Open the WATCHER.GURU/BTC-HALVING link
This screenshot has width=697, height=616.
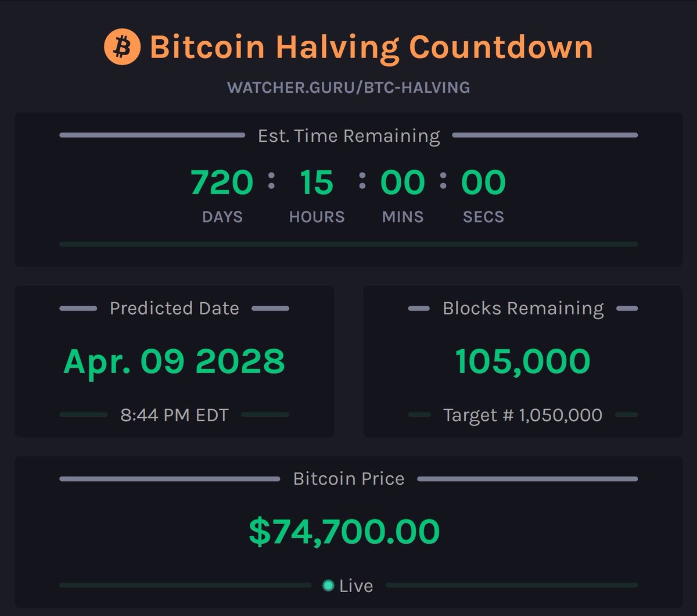pyautogui.click(x=348, y=88)
